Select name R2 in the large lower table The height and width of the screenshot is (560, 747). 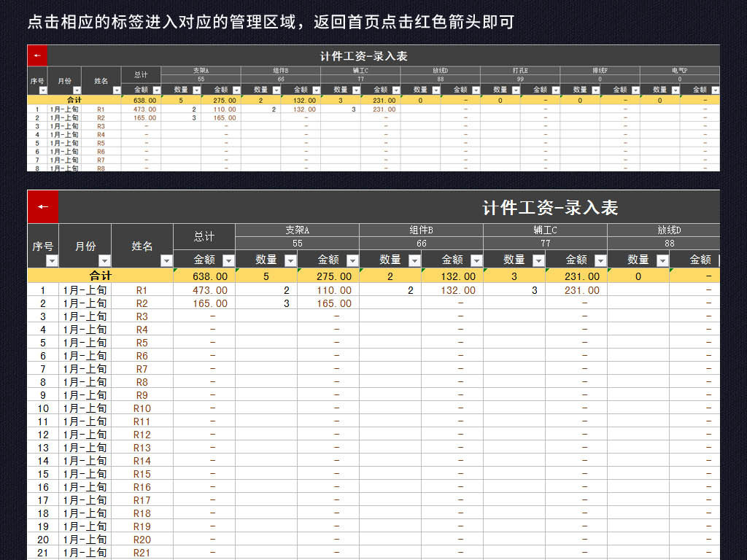pos(142,303)
